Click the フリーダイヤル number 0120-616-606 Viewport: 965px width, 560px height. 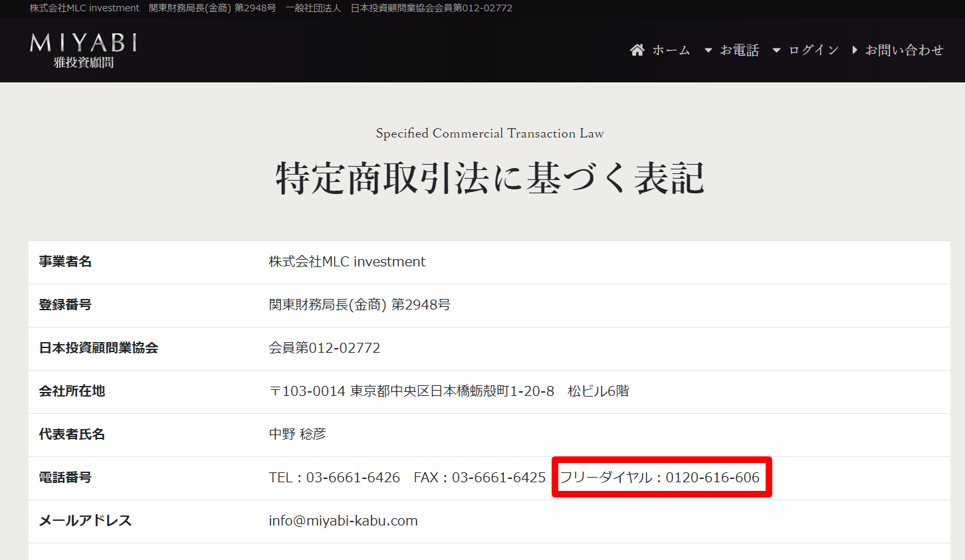712,478
